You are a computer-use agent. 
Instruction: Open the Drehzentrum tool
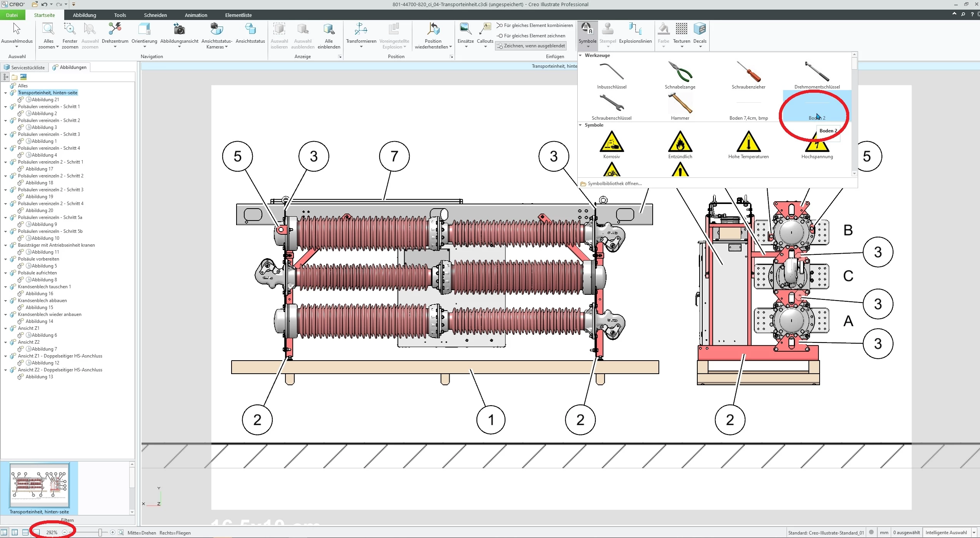coord(115,29)
